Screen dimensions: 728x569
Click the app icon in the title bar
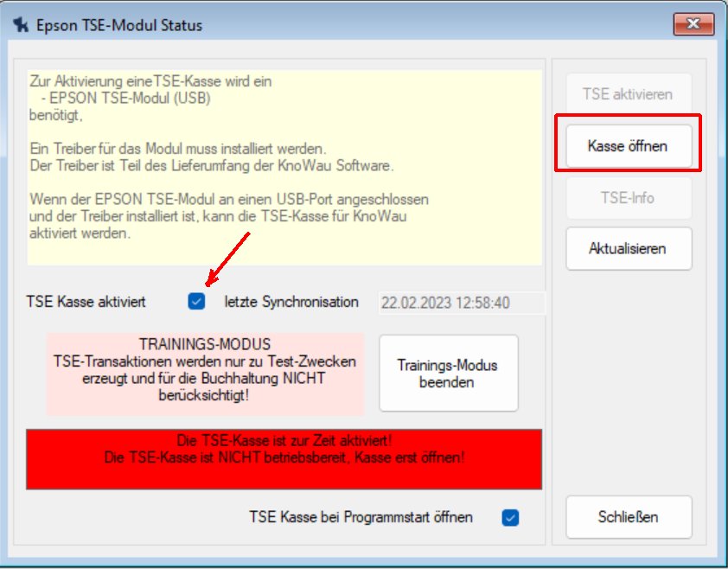tap(21, 25)
